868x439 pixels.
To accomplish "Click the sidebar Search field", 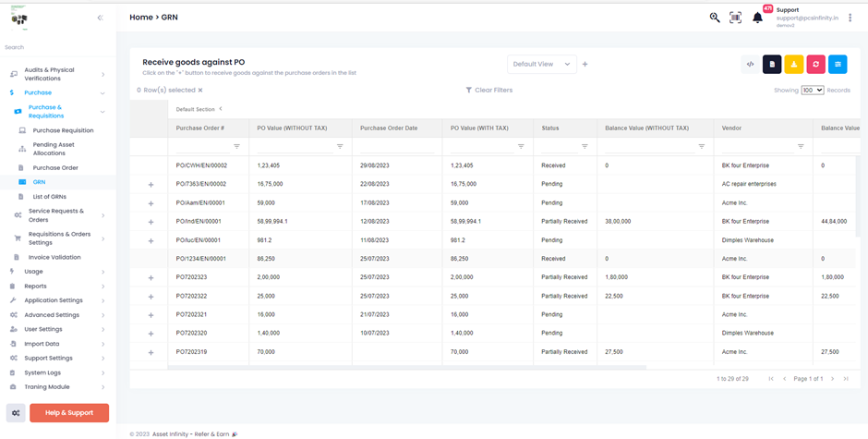I will [58, 48].
